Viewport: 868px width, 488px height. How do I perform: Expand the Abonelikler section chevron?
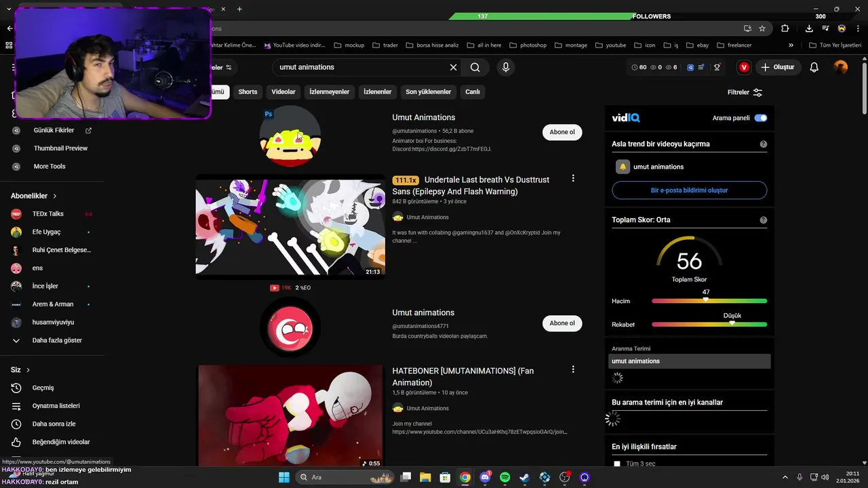pyautogui.click(x=55, y=196)
